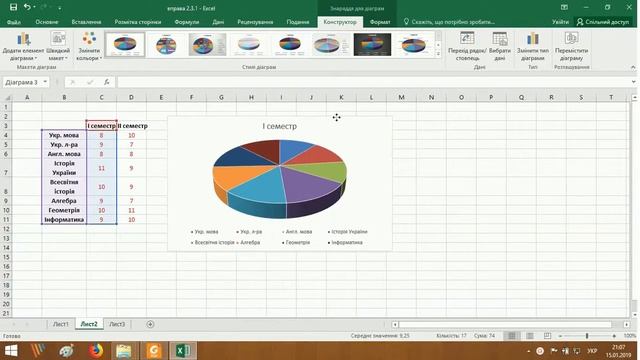The height and width of the screenshot is (360, 640).
Task: Click the Увійти sign-in link
Action: pos(560,22)
